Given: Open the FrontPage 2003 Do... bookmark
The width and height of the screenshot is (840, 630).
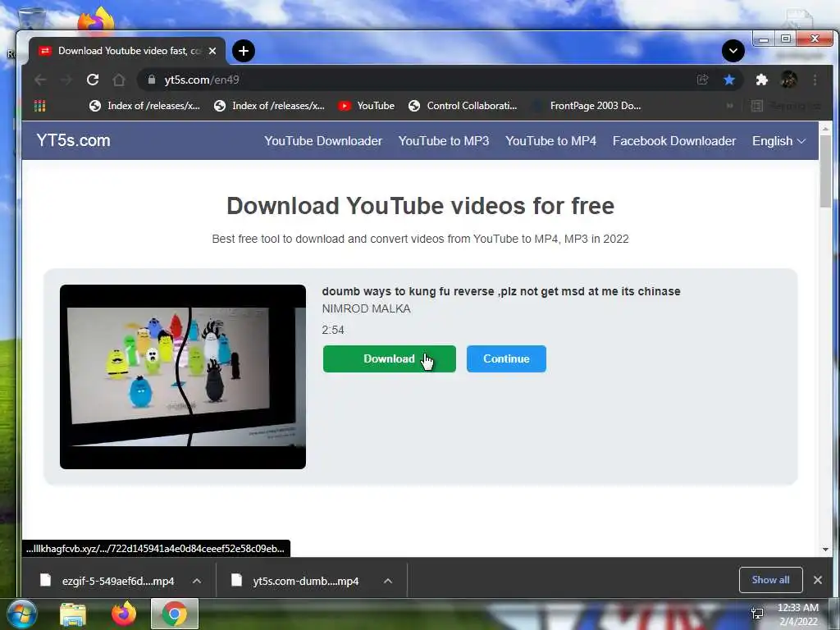Looking at the screenshot, I should click(587, 106).
